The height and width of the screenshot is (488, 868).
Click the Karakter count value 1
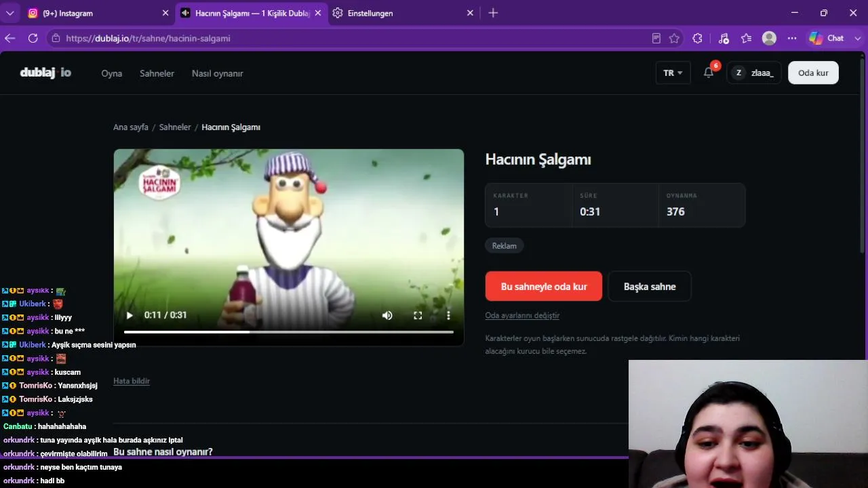[x=496, y=211]
